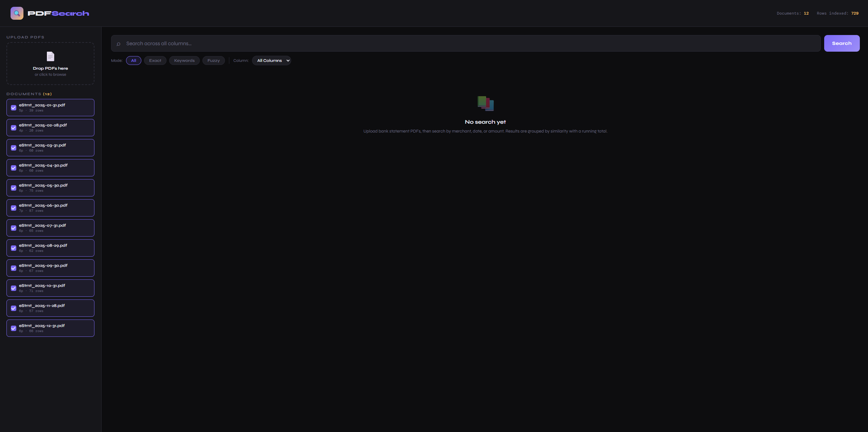Click the stacked books icon above 'No search yet'

(x=485, y=103)
